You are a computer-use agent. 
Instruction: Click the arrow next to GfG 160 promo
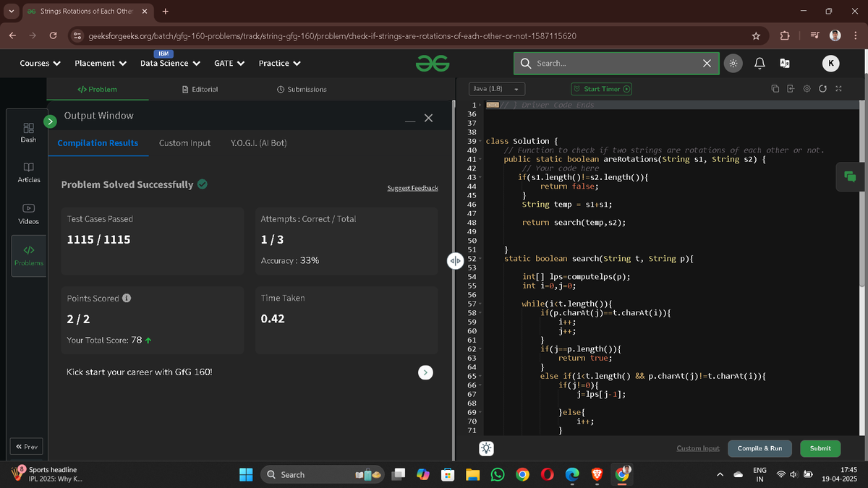point(426,372)
